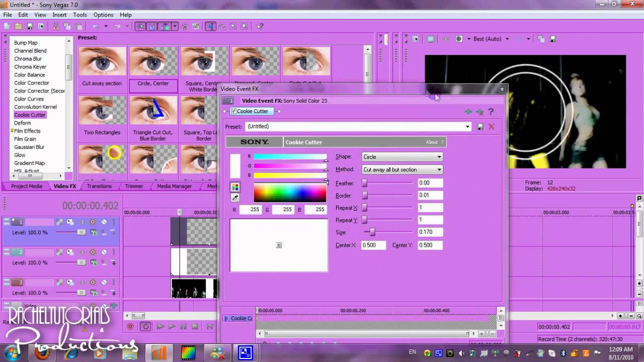Toggle Mute on track 2
Screen dimensions: 644x362
click(x=104, y=252)
